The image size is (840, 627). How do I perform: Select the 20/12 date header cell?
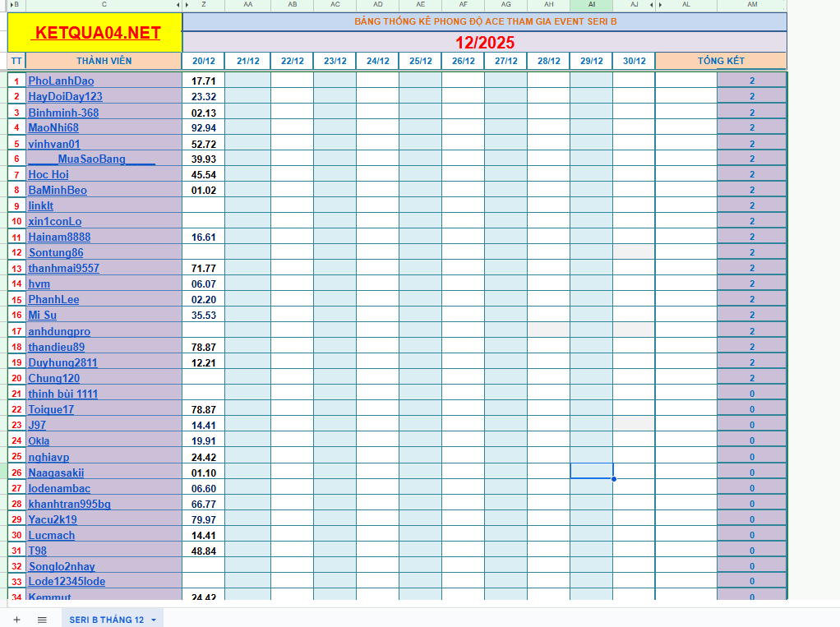click(x=203, y=60)
